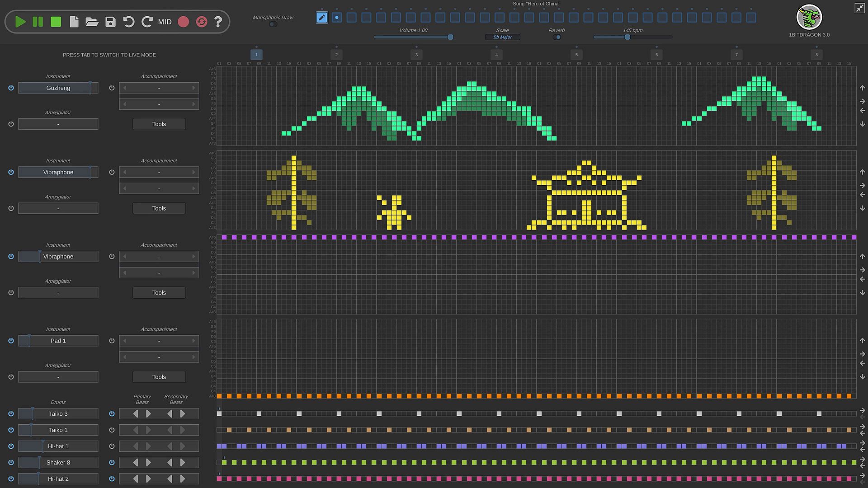Click the Pause playback icon
Screen dimensions: 868x488
pos(38,22)
